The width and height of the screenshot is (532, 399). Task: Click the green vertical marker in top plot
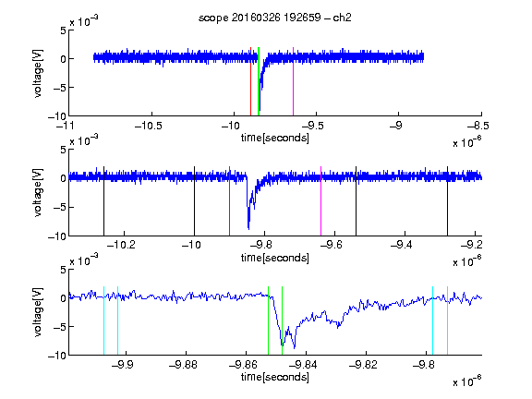click(x=259, y=81)
